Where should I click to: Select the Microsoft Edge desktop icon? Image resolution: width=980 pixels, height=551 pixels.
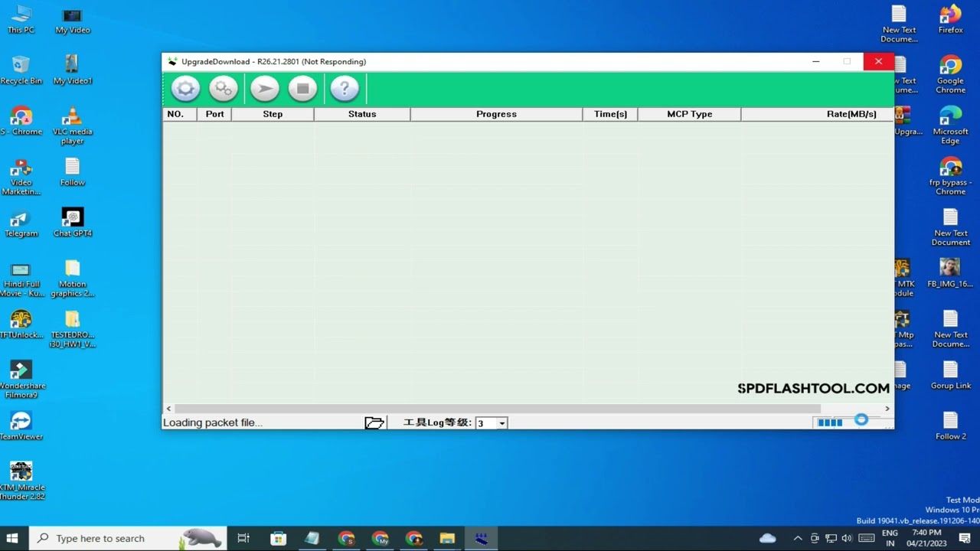click(x=950, y=125)
